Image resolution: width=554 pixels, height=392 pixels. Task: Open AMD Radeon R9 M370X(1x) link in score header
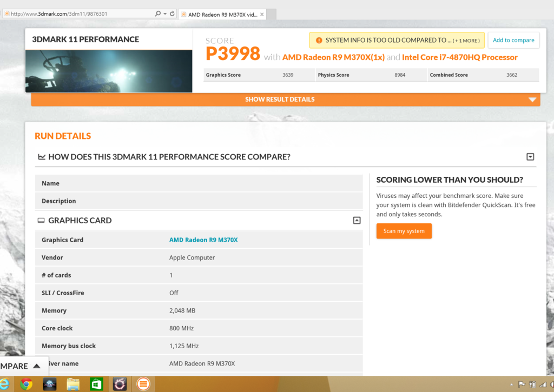(x=333, y=57)
